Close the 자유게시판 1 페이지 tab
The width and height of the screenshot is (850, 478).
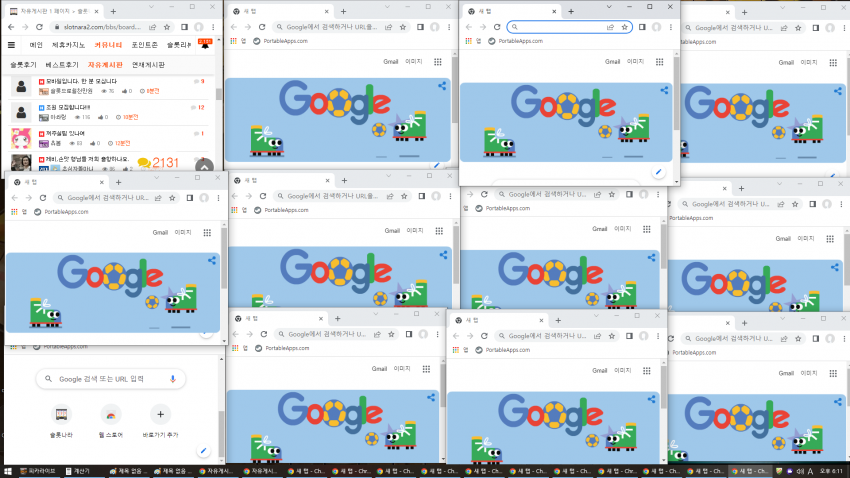tap(96, 11)
